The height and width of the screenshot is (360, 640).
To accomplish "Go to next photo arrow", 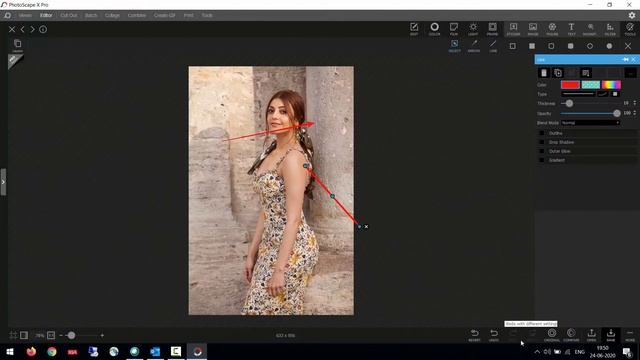I will point(32,29).
